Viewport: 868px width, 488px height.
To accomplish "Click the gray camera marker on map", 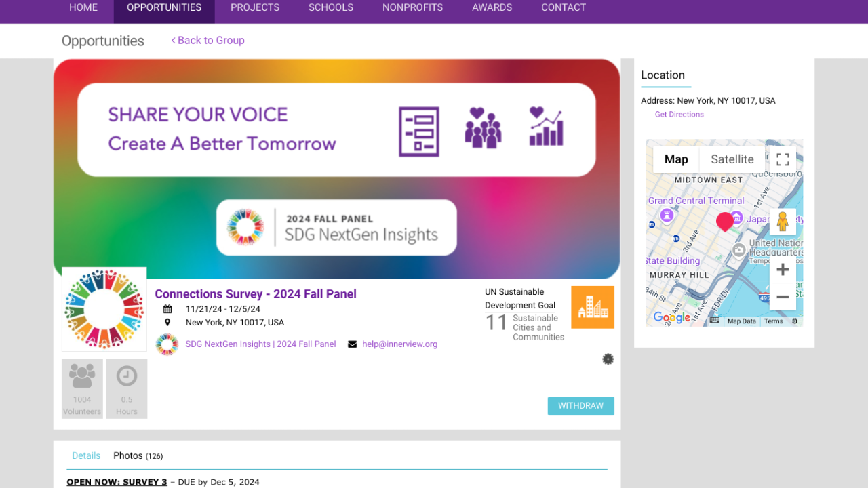I will [x=739, y=251].
